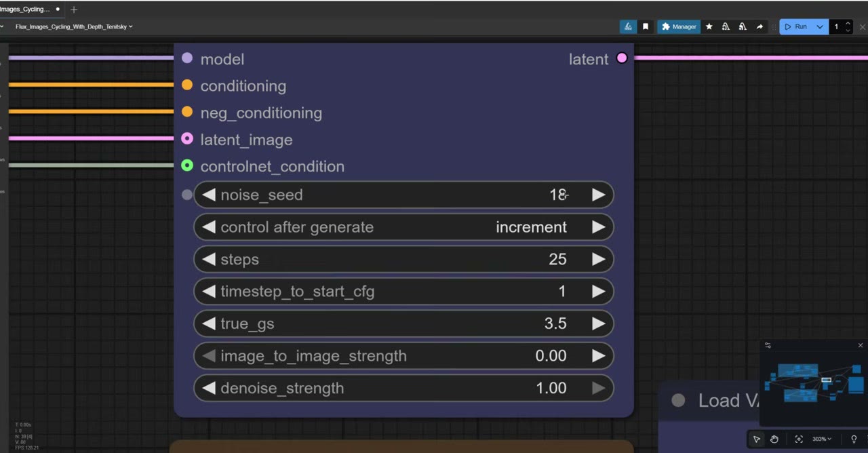This screenshot has height=453, width=868.
Task: Decrease steps with left arrow
Action: (x=208, y=259)
